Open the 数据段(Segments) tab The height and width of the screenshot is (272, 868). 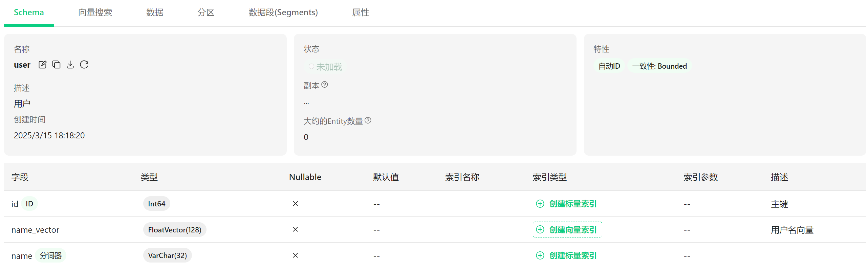283,13
